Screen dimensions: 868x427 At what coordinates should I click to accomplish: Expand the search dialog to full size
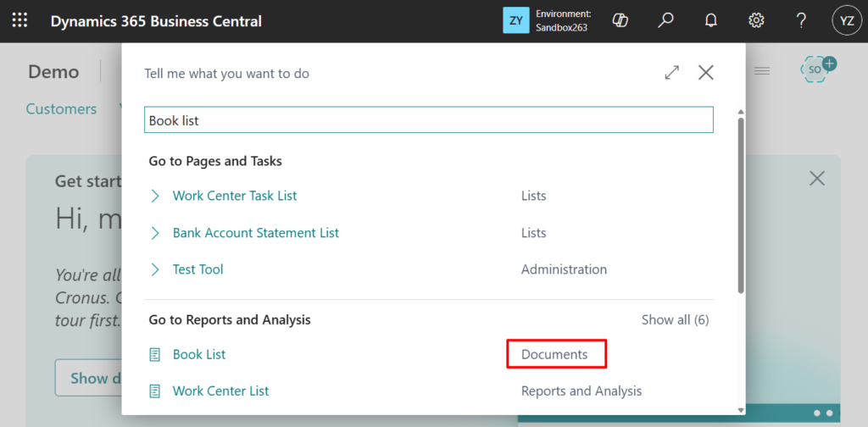tap(672, 73)
